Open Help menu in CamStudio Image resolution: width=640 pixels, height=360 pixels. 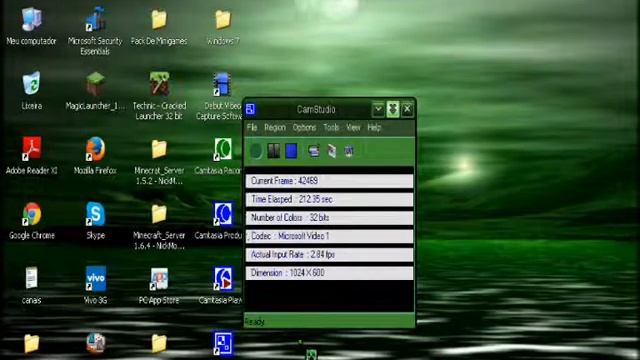374,127
